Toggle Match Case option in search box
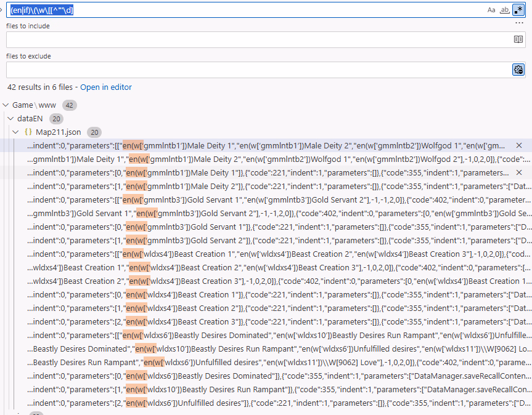 pyautogui.click(x=491, y=10)
